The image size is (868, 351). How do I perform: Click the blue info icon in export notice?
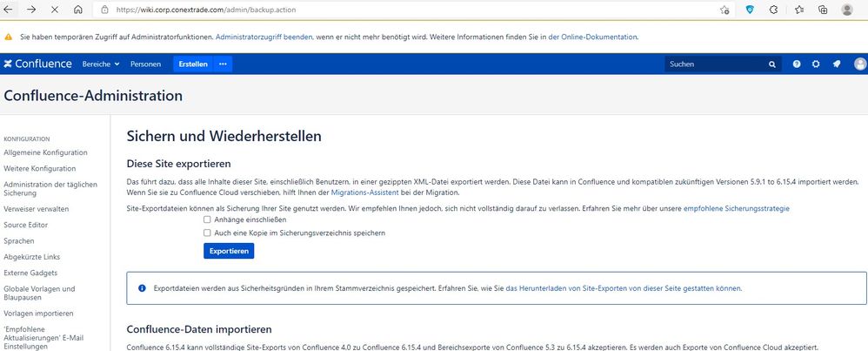[x=143, y=288]
